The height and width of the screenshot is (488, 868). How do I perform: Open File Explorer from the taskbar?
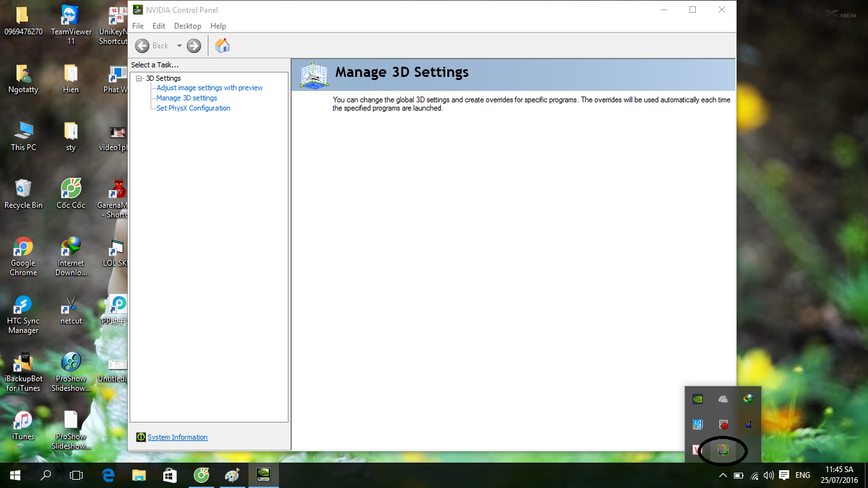(139, 475)
